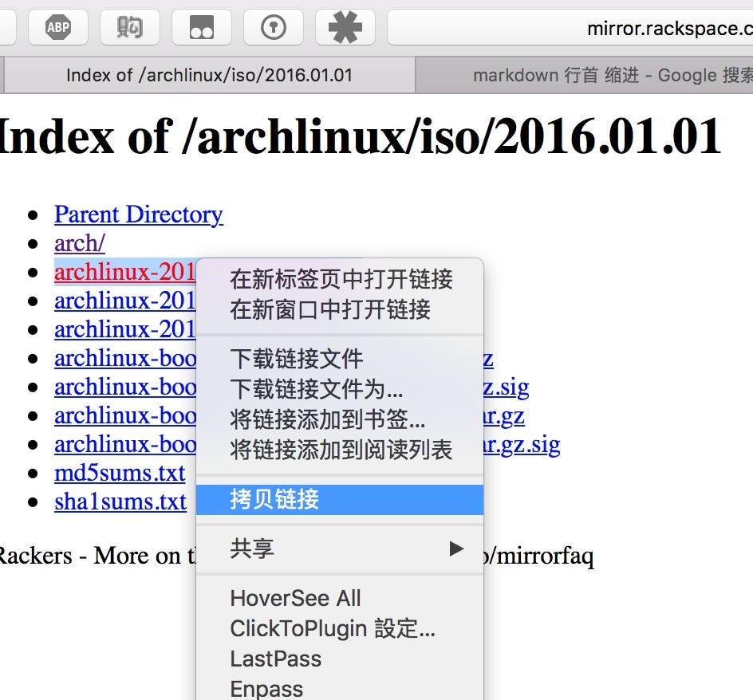Viewport: 753px width, 700px height.
Task: Open the Parent Directory link
Action: (x=138, y=214)
